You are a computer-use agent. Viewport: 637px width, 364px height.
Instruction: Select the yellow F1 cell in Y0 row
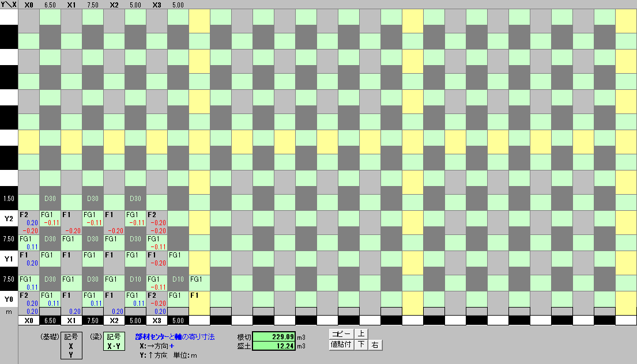pyautogui.click(x=199, y=299)
